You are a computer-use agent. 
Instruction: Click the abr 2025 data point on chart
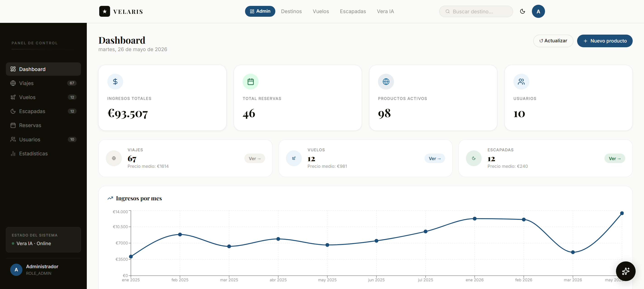[278, 239]
